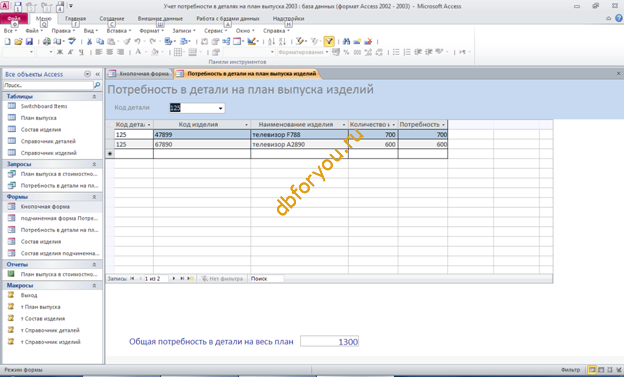Screen dimensions: 624x377
Task: Click the Save floppy disk toolbar icon
Action: pyautogui.click(x=29, y=41)
